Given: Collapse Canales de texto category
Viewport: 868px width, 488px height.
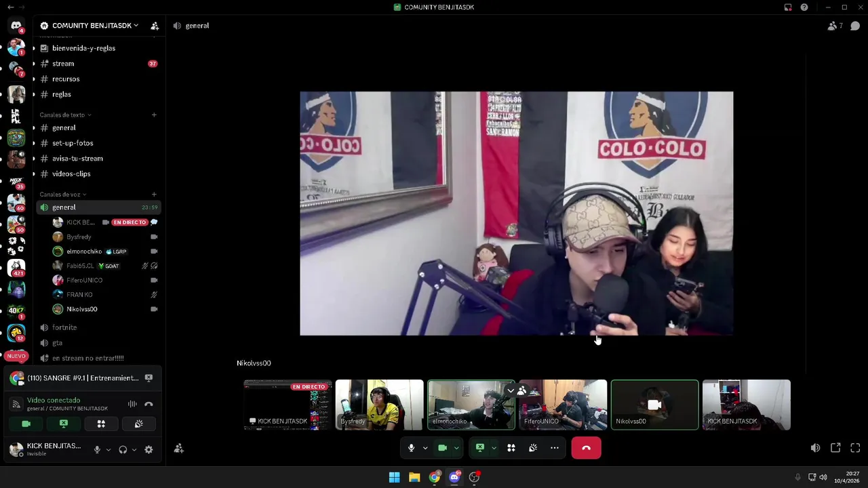Looking at the screenshot, I should [65, 115].
